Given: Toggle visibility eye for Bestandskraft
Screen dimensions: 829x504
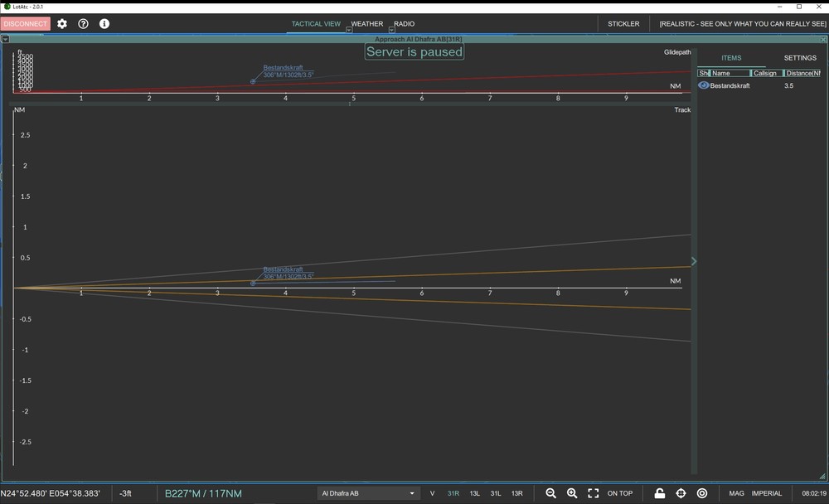Looking at the screenshot, I should [703, 85].
